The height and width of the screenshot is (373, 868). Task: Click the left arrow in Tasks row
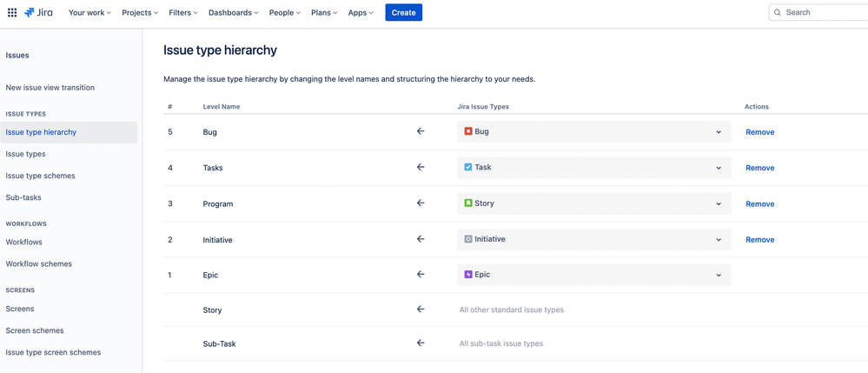pyautogui.click(x=421, y=167)
